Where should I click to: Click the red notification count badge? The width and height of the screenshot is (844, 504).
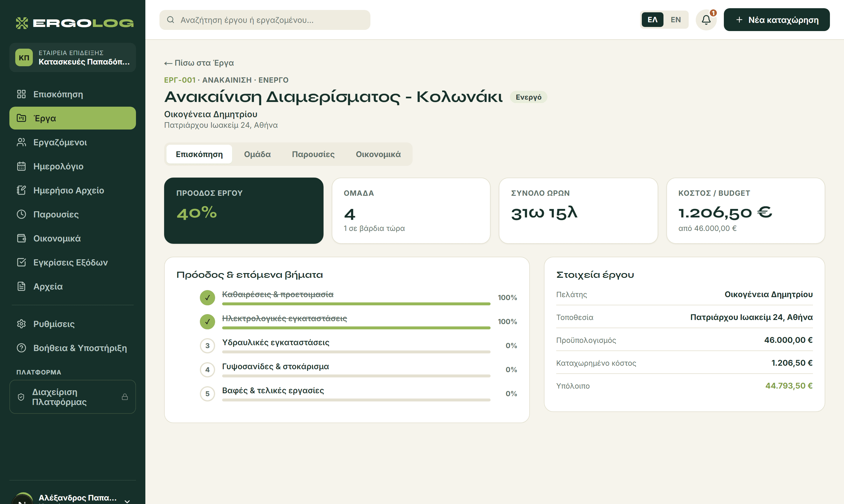(x=713, y=13)
